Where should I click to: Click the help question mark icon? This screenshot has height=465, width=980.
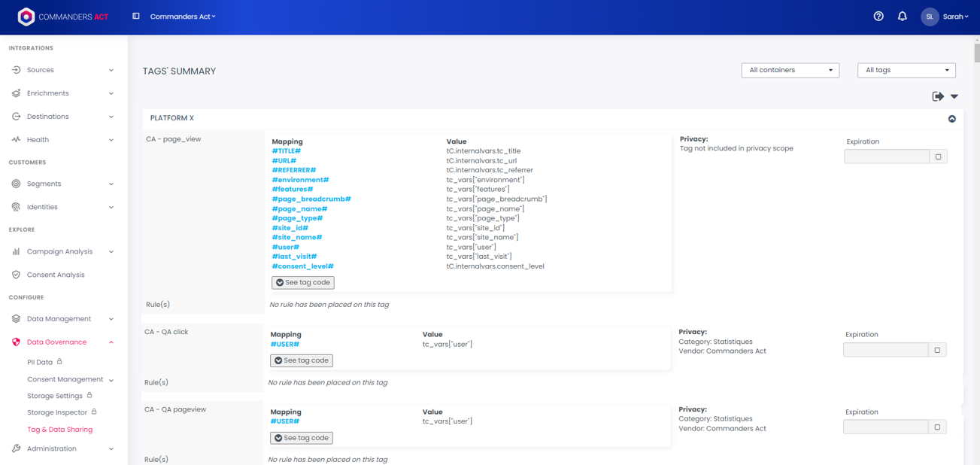click(x=878, y=17)
